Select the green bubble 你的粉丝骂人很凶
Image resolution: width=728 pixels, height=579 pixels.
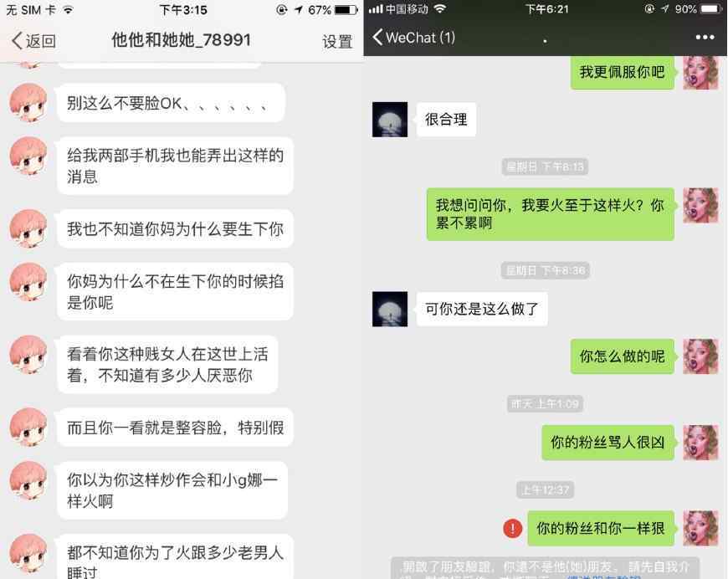pos(608,442)
